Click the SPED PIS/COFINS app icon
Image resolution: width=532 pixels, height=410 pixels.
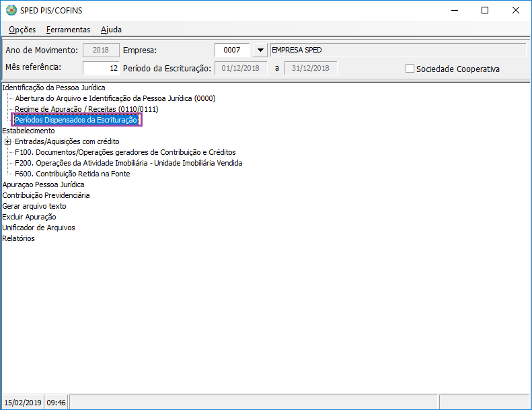[x=11, y=10]
